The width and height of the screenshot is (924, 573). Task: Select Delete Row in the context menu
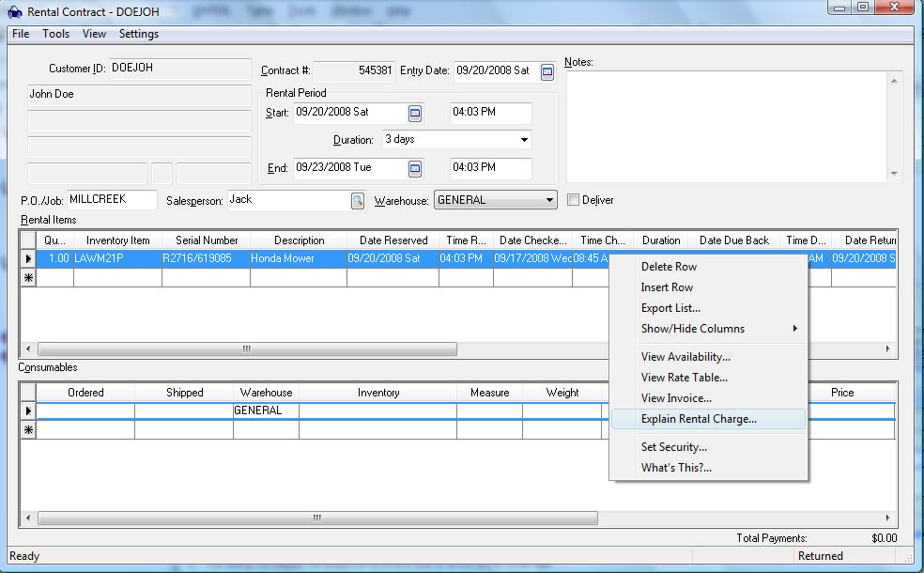tap(669, 267)
